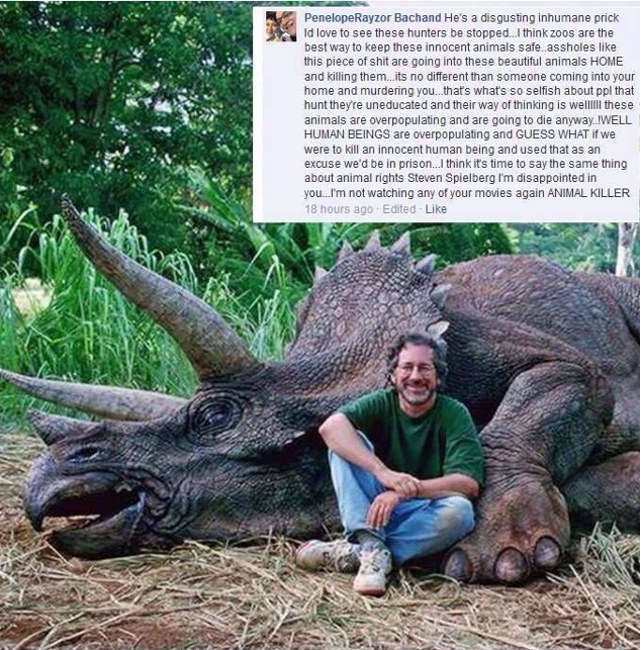Click the 18 hours ago timestamp
The image size is (640, 650).
pos(338,209)
